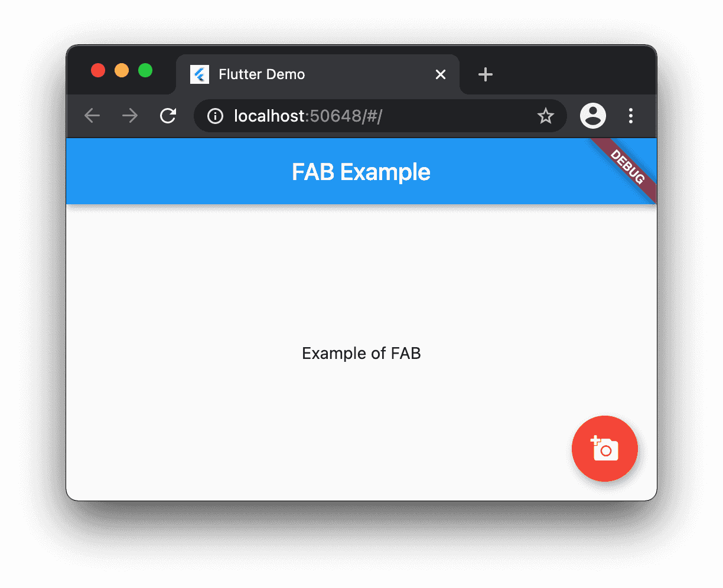The height and width of the screenshot is (588, 723).
Task: Open a new tab with the plus button
Action: point(486,74)
